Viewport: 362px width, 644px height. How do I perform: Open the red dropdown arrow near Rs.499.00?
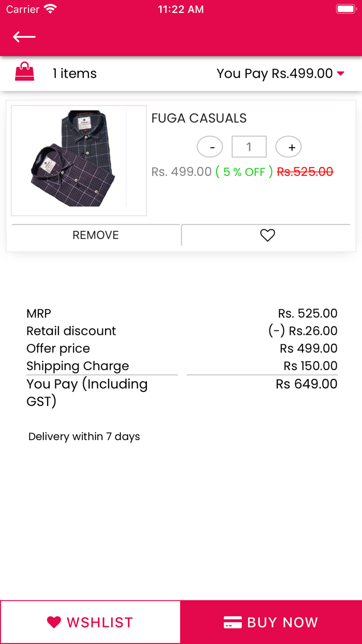[x=341, y=74]
